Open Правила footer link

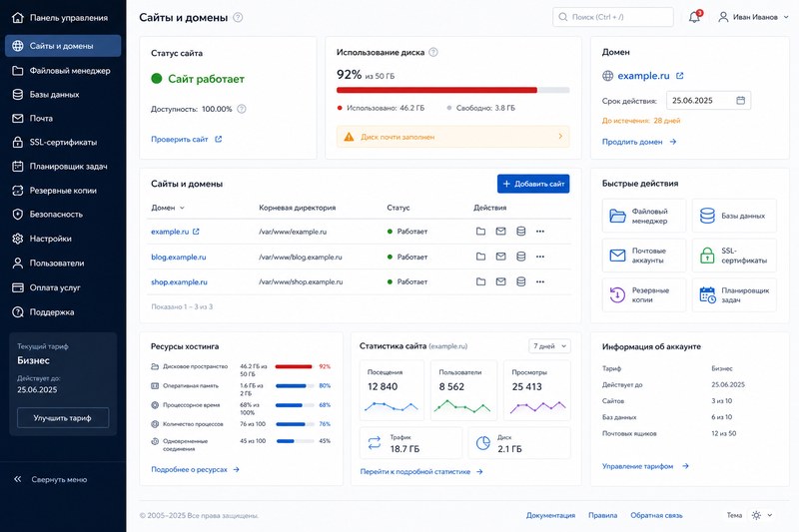pyautogui.click(x=603, y=515)
